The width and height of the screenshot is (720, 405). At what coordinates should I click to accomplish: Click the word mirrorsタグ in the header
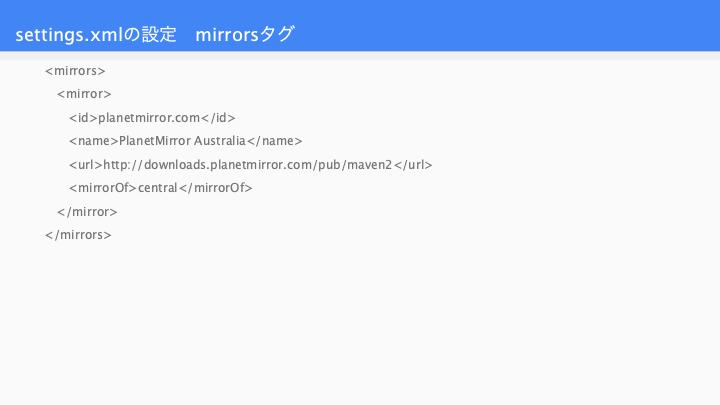(245, 34)
